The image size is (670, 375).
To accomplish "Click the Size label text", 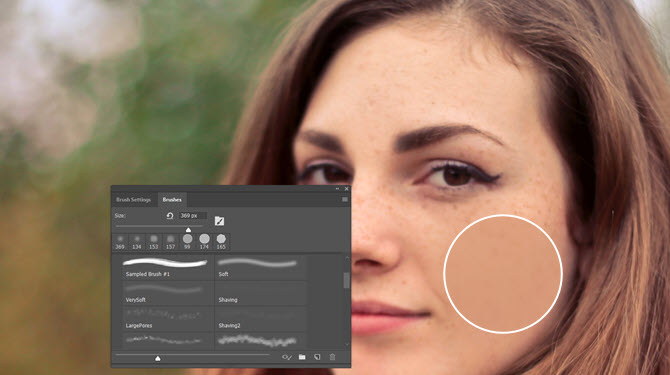I will (120, 216).
